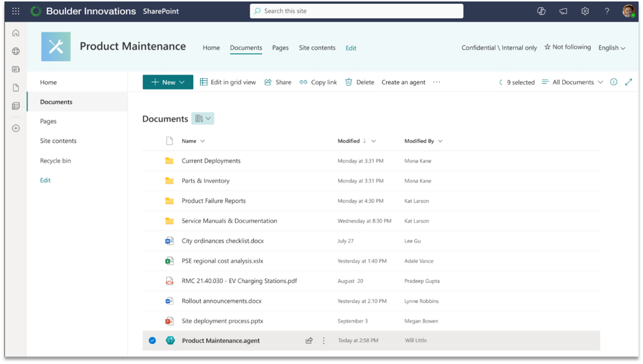Open the Recycle bin link
Screen dimensions: 643x364
point(54,161)
